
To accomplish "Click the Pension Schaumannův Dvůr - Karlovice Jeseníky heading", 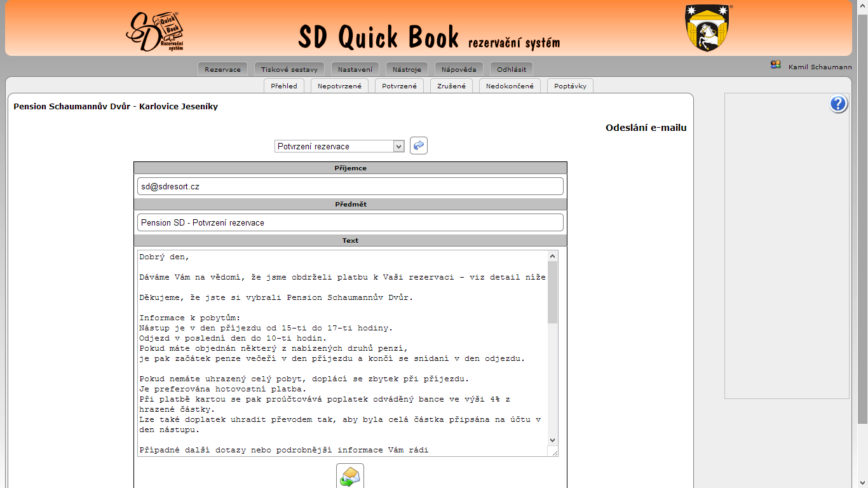I will click(x=116, y=106).
